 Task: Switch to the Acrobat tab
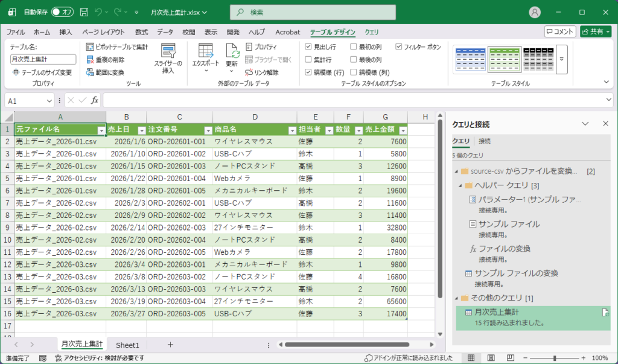(x=287, y=32)
